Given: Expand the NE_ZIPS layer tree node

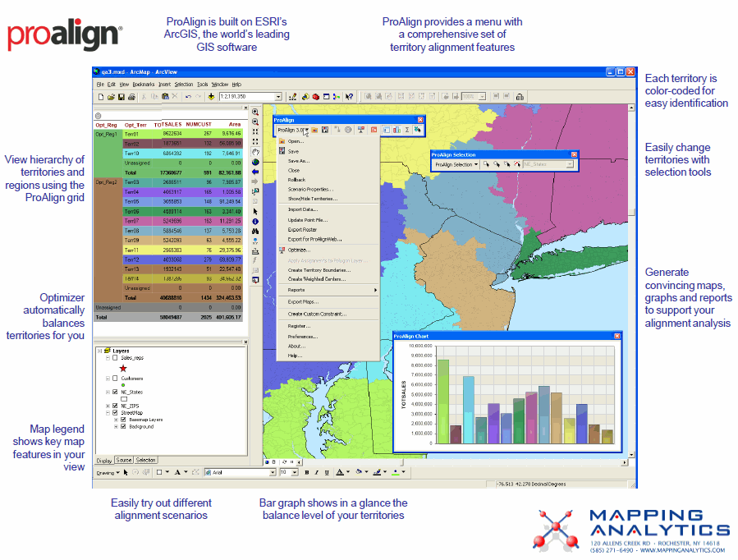Looking at the screenshot, I should click(107, 406).
